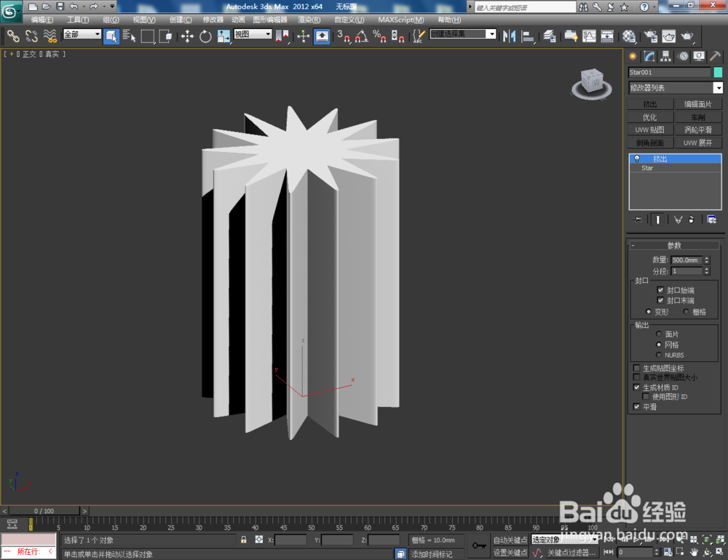Open Modifier List dropdown 修改器列表

click(x=676, y=88)
